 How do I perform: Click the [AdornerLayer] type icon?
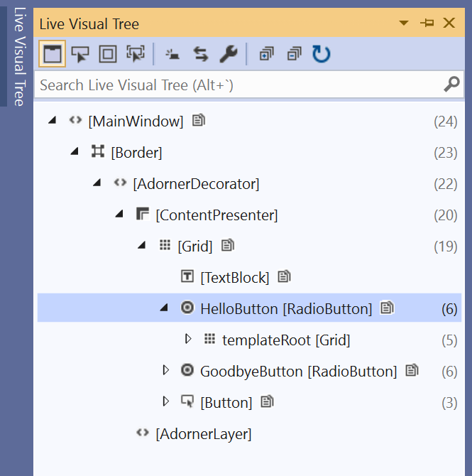click(x=143, y=433)
